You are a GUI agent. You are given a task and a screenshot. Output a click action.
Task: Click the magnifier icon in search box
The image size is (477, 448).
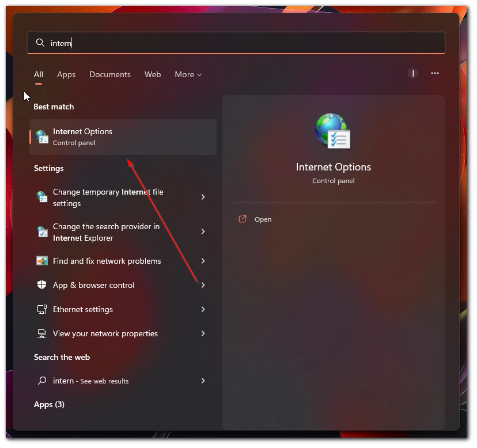(40, 43)
